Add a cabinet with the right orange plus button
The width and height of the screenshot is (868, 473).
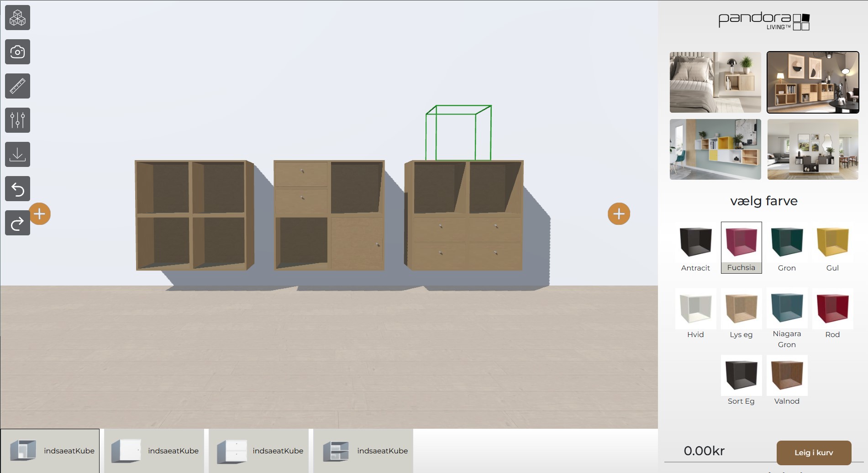tap(619, 214)
